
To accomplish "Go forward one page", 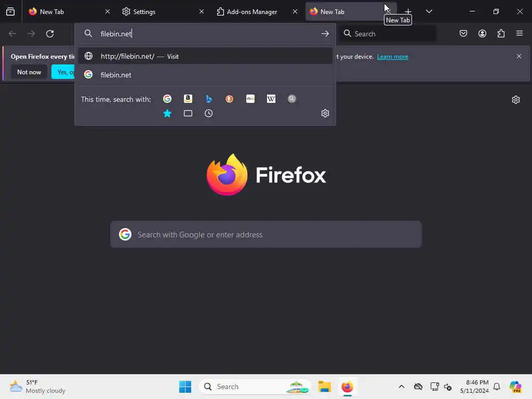I will point(31,34).
